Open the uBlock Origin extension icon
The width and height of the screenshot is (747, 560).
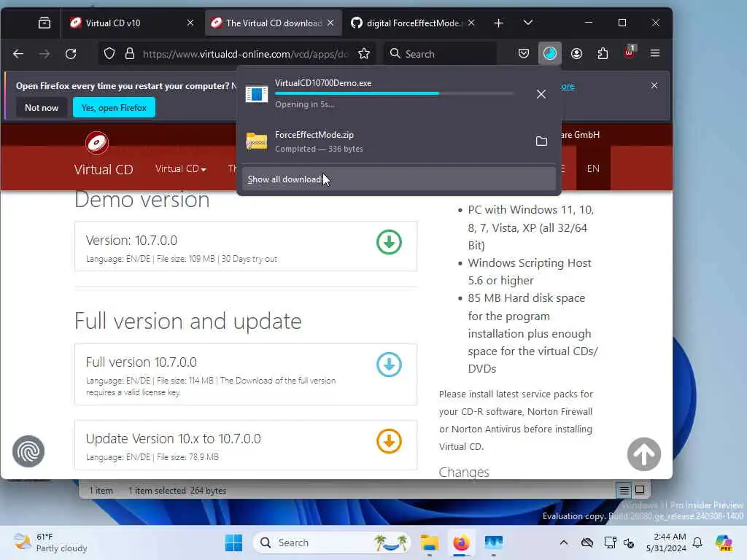pos(630,52)
